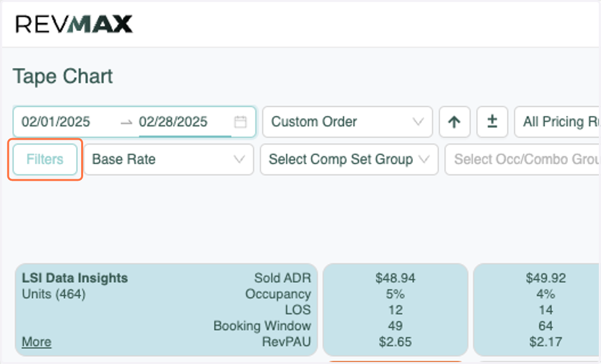This screenshot has width=601, height=364.
Task: Open the Select Comp Set Group dropdown
Action: tap(349, 159)
